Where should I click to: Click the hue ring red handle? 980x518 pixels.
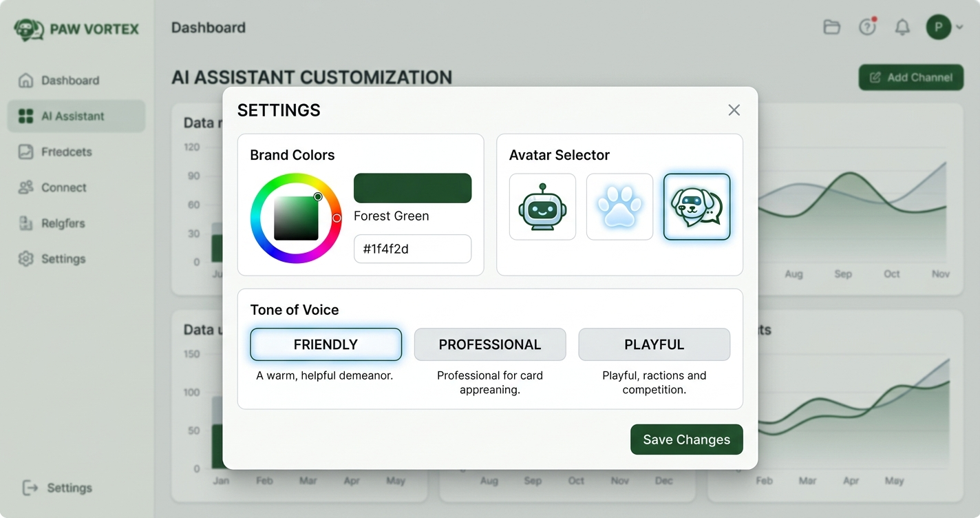click(337, 218)
